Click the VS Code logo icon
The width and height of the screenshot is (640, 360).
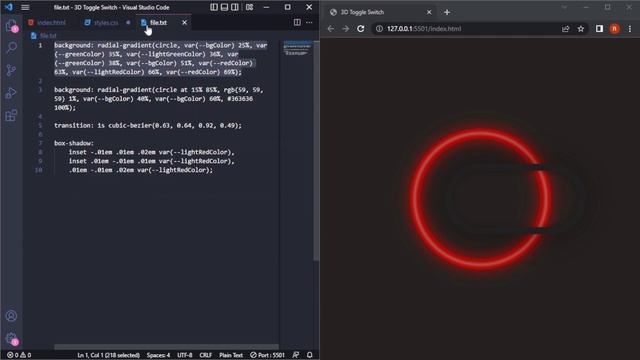point(9,7)
